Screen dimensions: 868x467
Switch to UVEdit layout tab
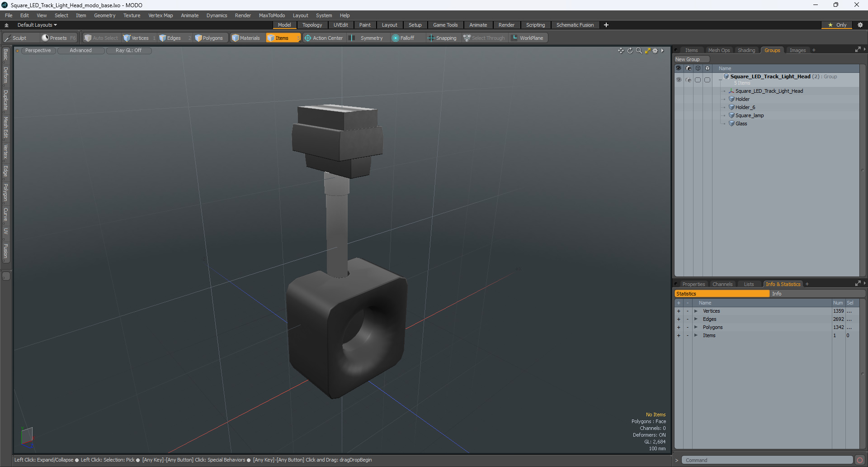click(x=340, y=25)
